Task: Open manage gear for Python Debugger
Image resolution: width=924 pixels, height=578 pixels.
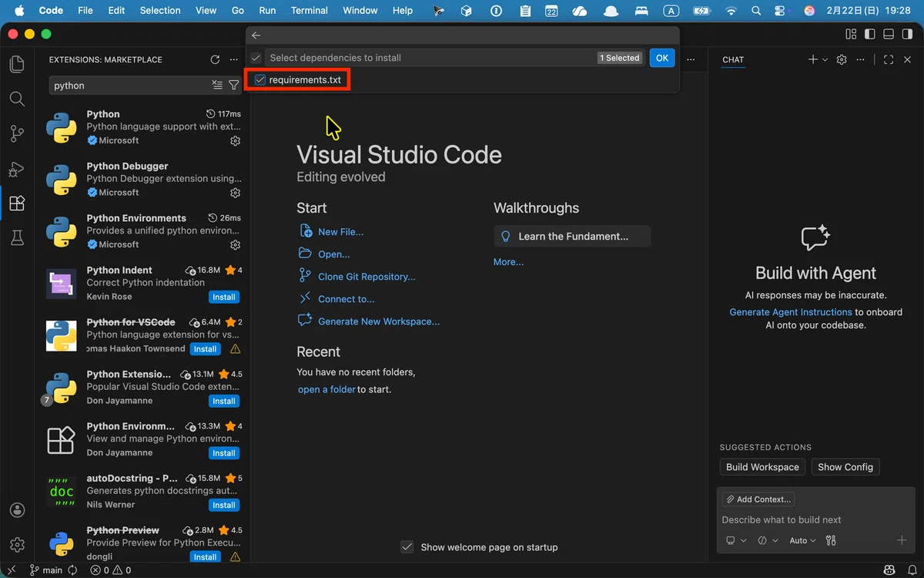Action: pos(236,193)
